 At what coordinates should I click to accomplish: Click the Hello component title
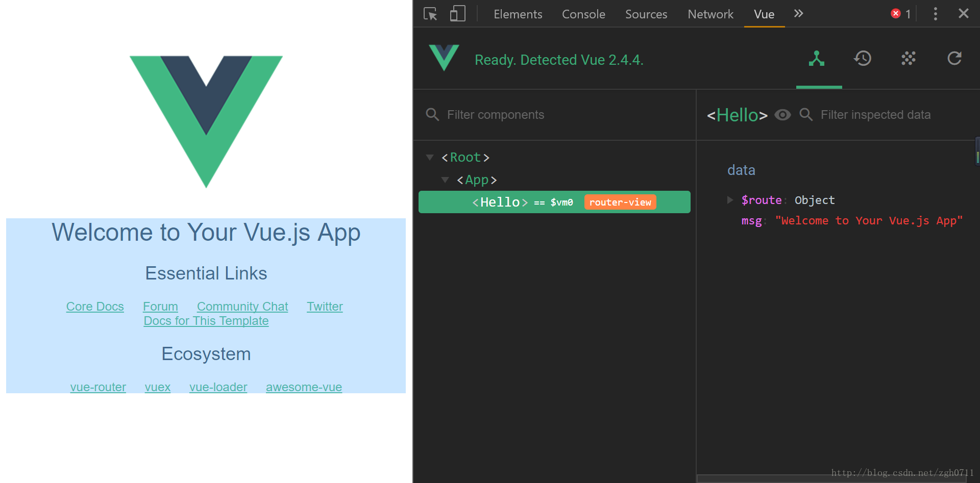[737, 115]
